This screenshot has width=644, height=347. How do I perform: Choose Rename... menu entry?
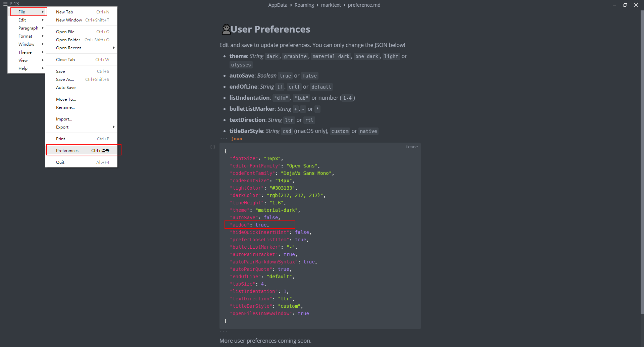pyautogui.click(x=81, y=107)
